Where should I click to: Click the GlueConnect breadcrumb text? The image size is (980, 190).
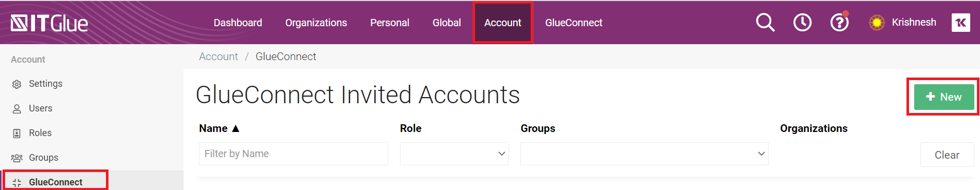(x=286, y=56)
